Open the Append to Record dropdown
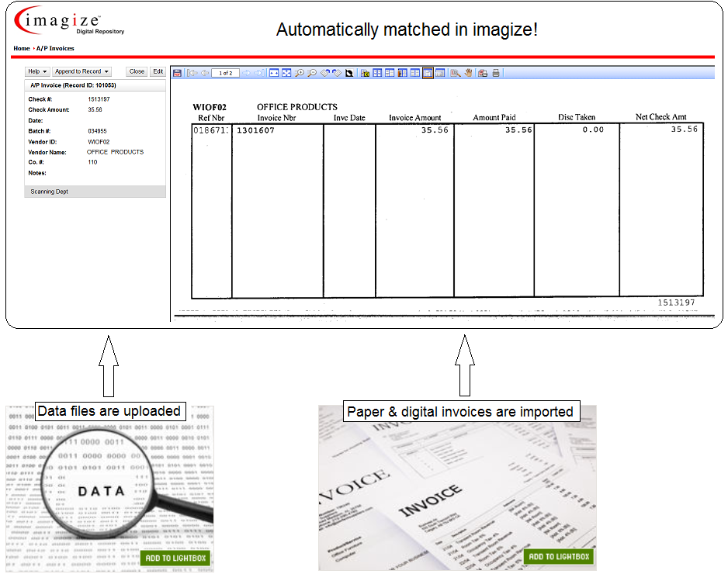This screenshot has width=728, height=574. (81, 71)
